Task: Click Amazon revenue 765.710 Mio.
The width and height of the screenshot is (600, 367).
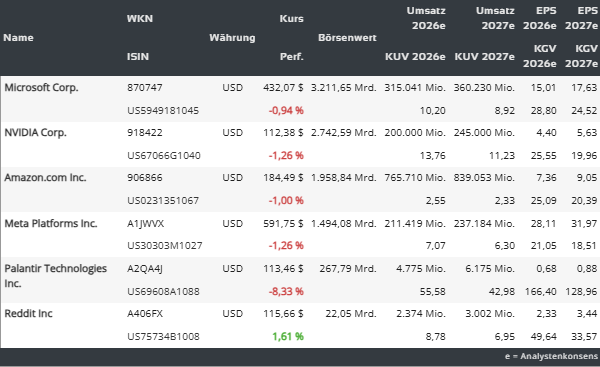Action: point(415,178)
